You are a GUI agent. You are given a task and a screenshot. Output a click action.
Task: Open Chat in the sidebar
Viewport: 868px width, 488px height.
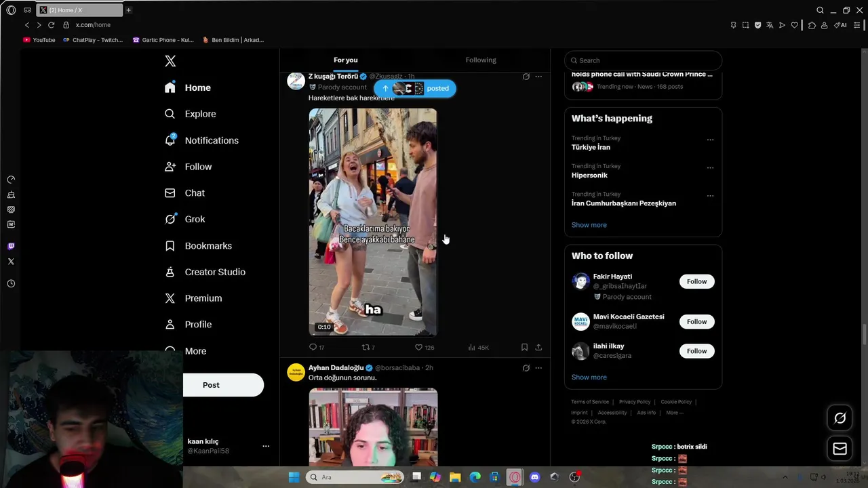[x=184, y=193]
